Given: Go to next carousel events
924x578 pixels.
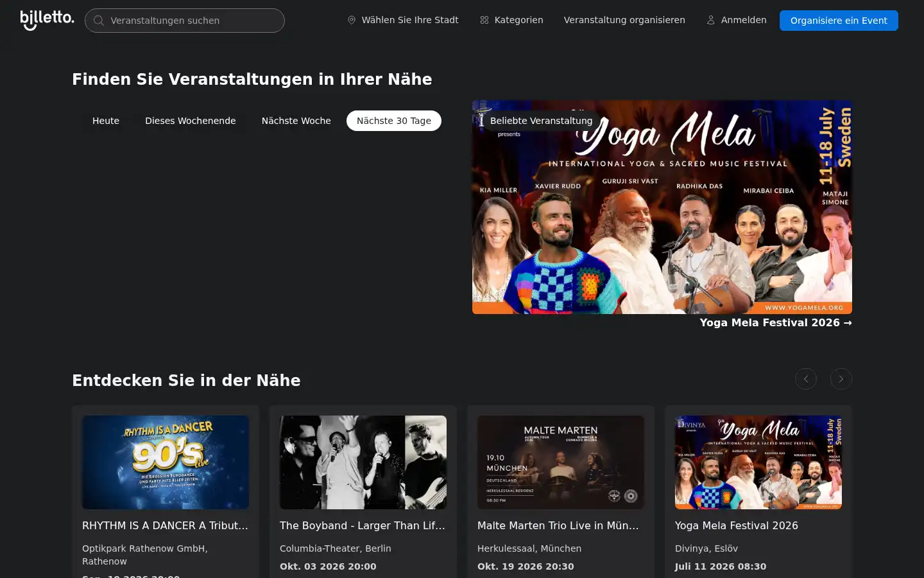Looking at the screenshot, I should (x=841, y=379).
